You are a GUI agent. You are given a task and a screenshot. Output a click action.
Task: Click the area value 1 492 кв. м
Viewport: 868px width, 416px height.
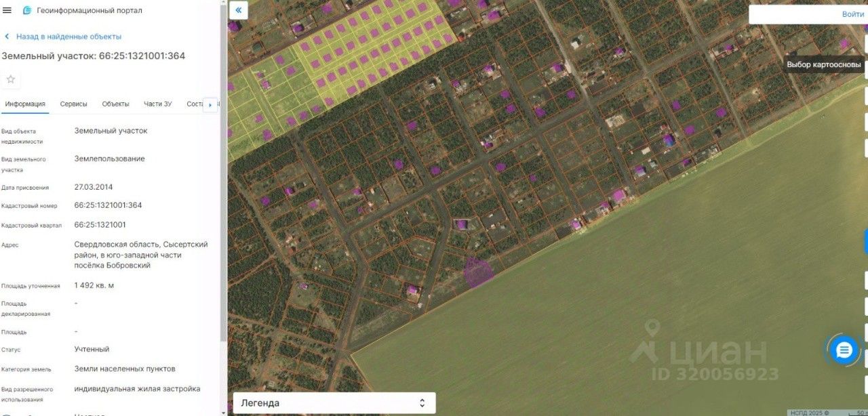coord(94,285)
